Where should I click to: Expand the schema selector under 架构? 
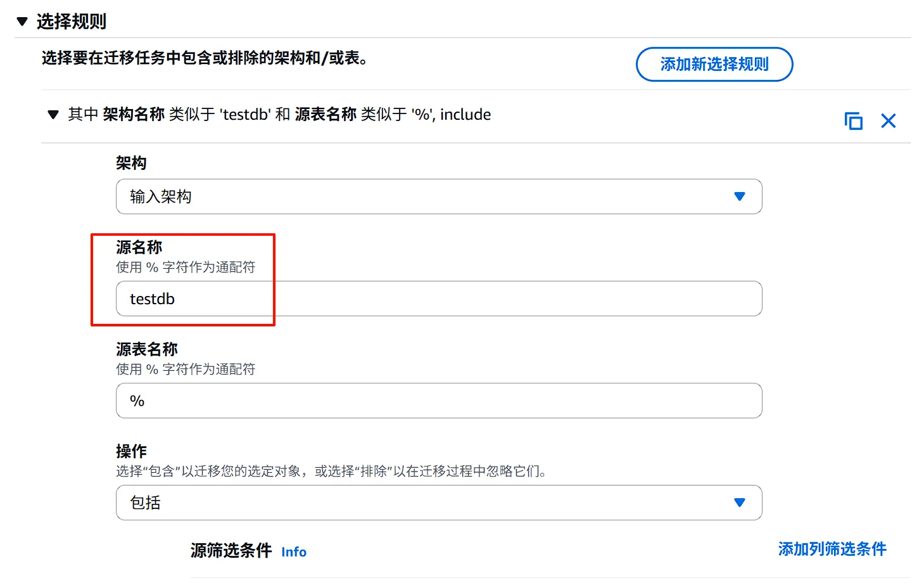[x=438, y=196]
